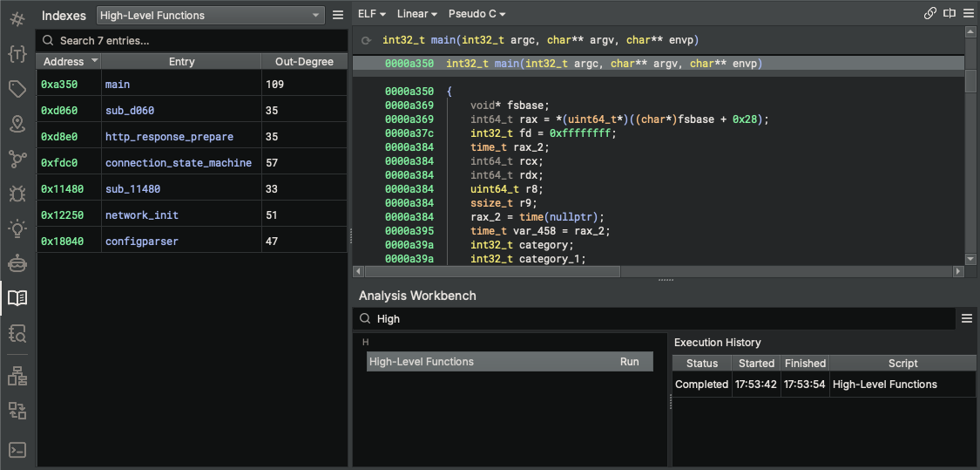Screen dimensions: 980x470
Task: Sort by the Entry column header
Action: 181,61
